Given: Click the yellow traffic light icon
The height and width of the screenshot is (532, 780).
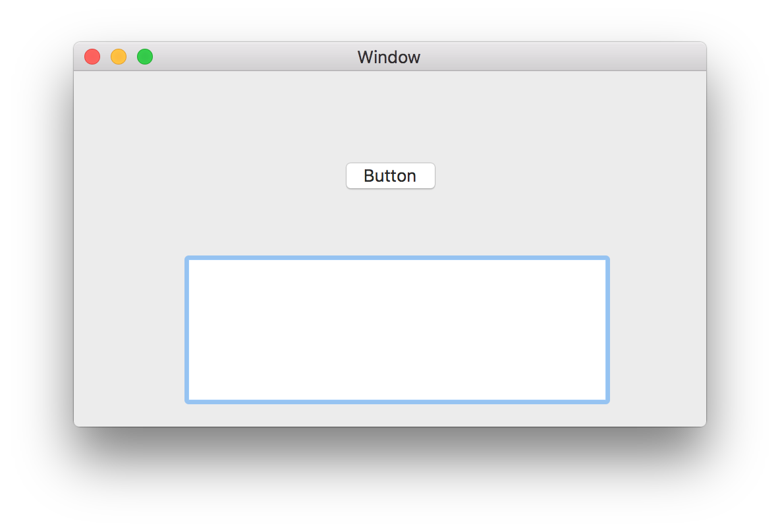Looking at the screenshot, I should pyautogui.click(x=119, y=57).
